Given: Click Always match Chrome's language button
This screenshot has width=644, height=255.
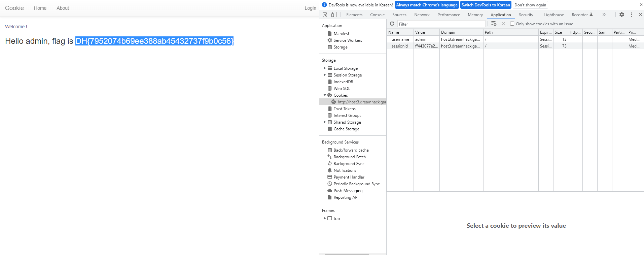Looking at the screenshot, I should (427, 5).
